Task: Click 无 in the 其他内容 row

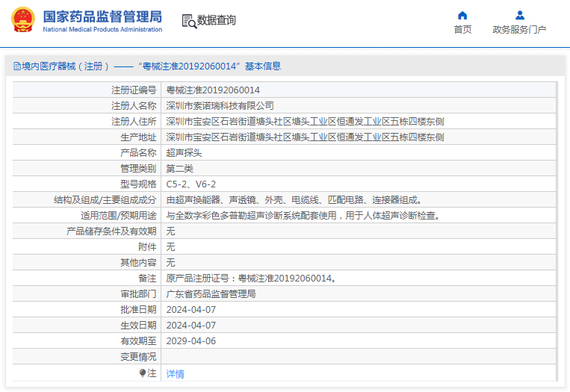Action: tap(170, 263)
